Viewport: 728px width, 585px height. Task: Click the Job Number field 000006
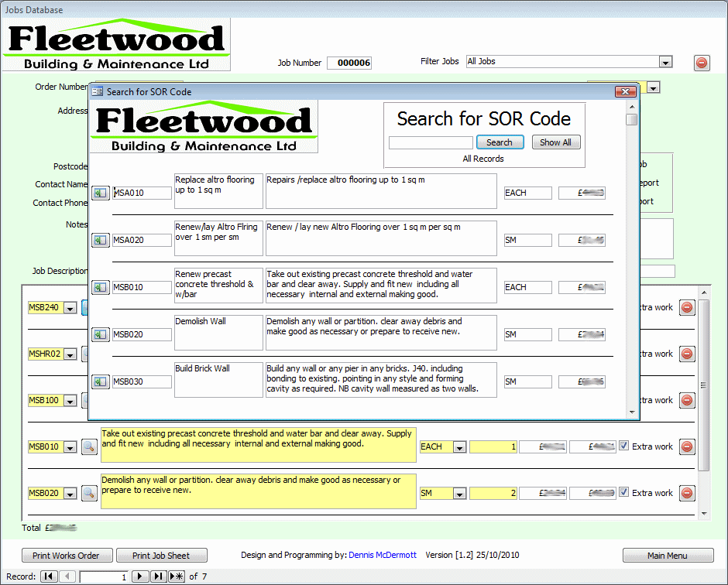[x=349, y=63]
